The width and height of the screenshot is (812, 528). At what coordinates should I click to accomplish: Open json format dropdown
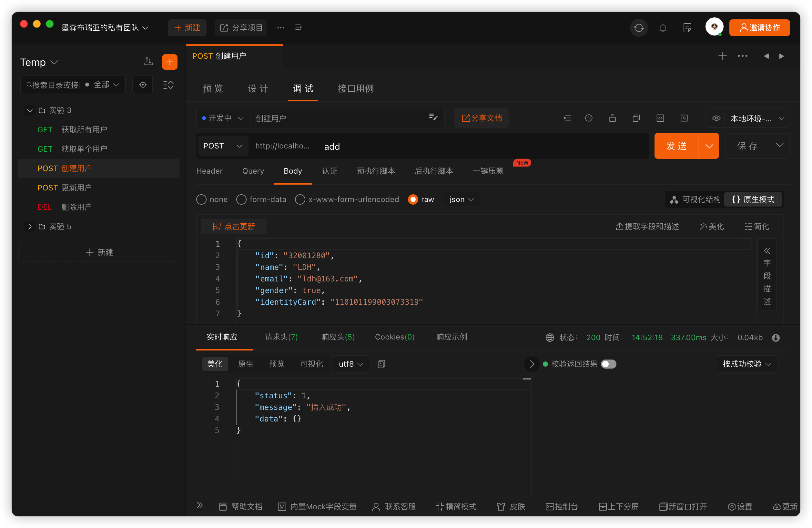pyautogui.click(x=462, y=199)
